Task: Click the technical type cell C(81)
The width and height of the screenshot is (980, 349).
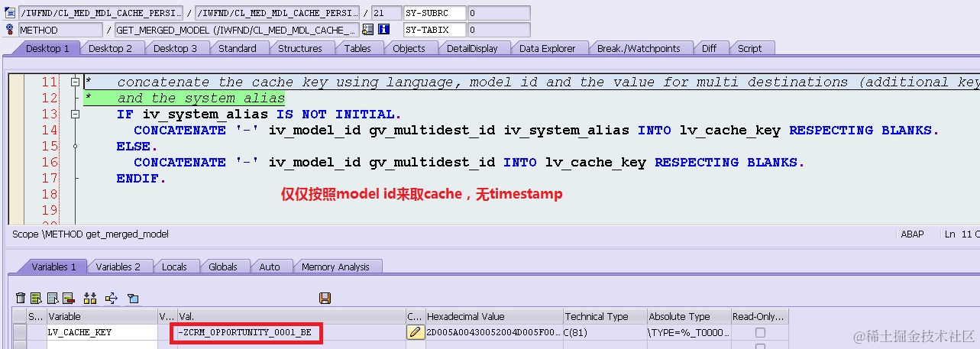Action: pos(604,333)
